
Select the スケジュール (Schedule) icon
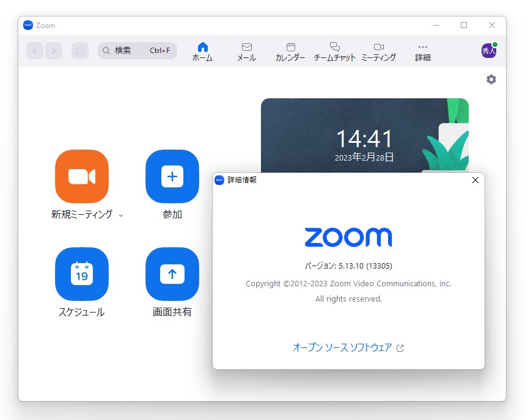click(x=82, y=274)
